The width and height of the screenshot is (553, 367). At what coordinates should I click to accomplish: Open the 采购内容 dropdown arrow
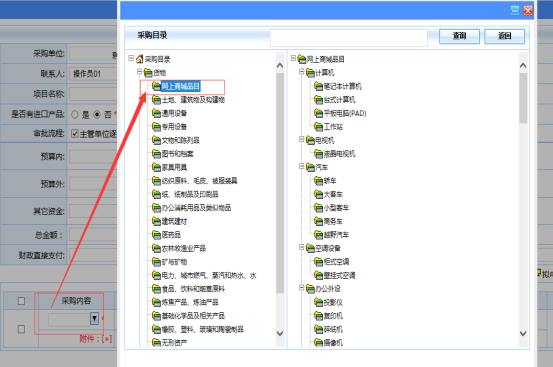(x=94, y=318)
